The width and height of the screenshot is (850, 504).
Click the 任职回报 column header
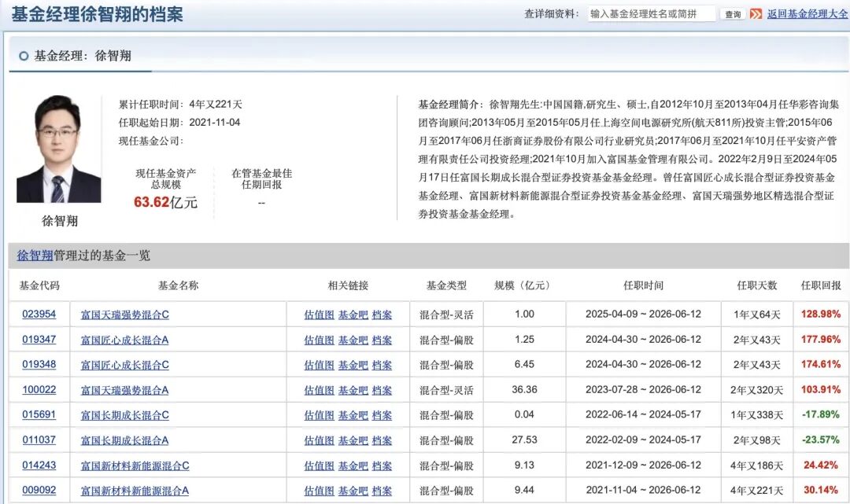tap(821, 285)
